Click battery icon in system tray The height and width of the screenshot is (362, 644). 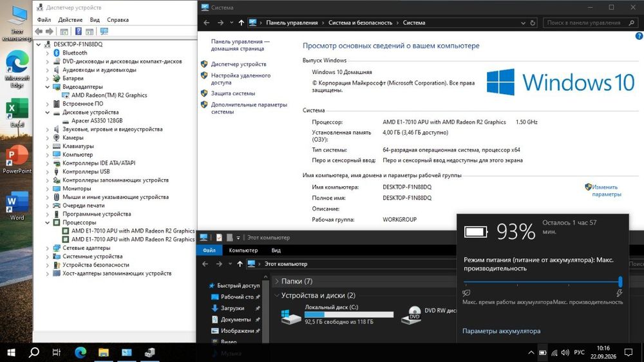[x=542, y=352]
